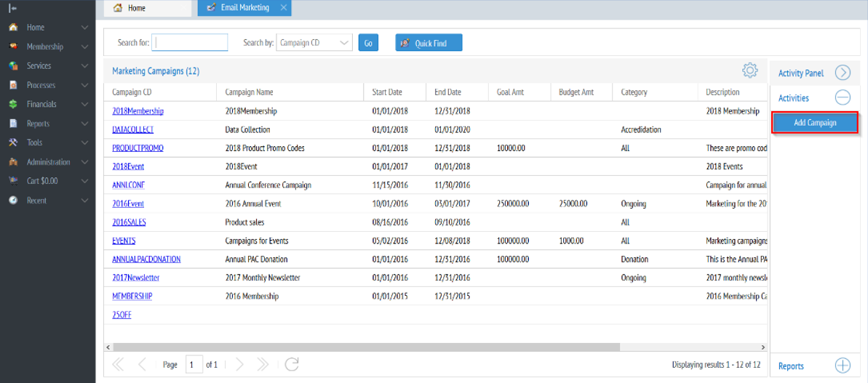Expand the Tools menu chevron
Screen dimensions: 868x383
tap(84, 142)
